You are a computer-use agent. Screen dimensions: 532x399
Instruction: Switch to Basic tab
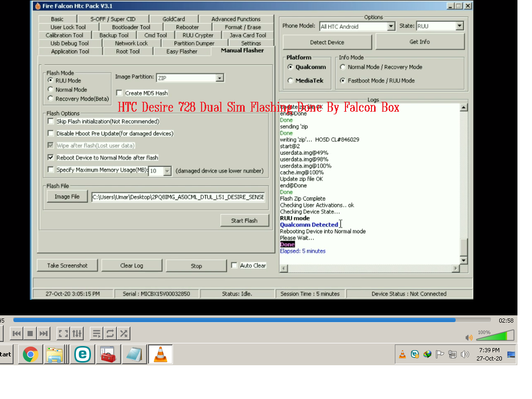coord(57,19)
